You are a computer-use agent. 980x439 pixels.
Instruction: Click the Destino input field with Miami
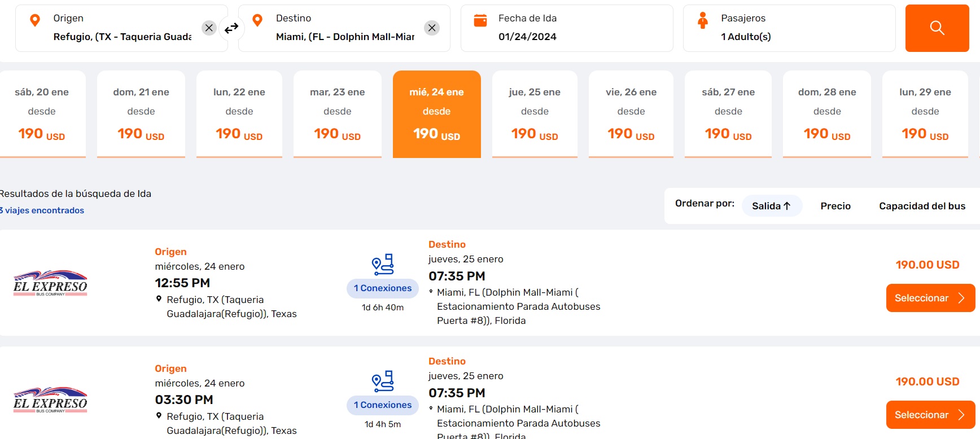click(344, 37)
